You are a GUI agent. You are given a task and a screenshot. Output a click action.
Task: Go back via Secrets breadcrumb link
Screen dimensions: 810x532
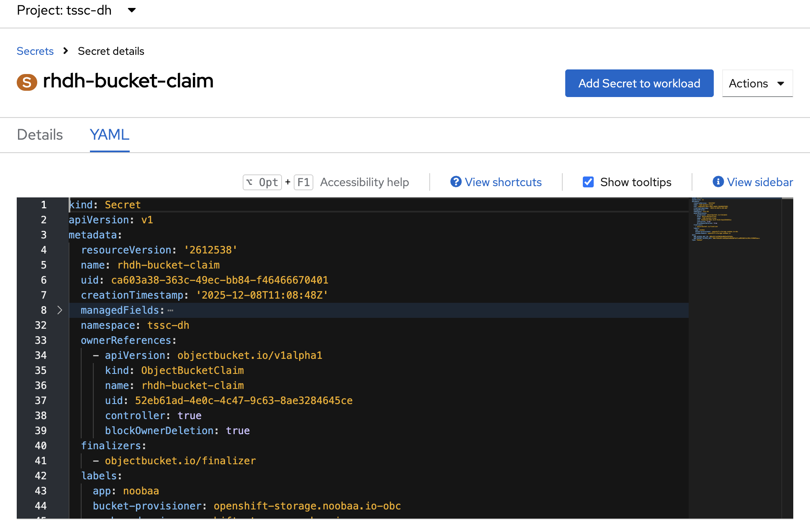click(x=35, y=51)
